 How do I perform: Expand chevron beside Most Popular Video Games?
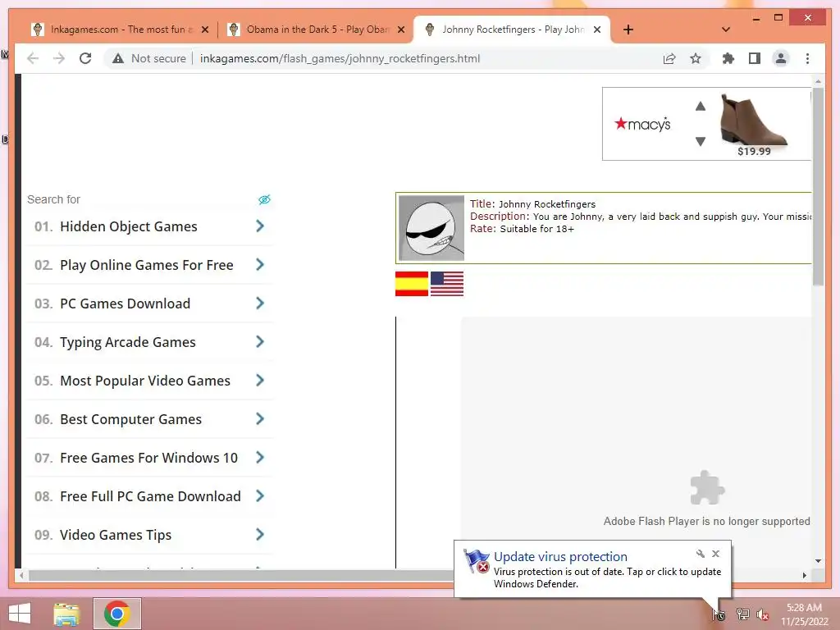260,381
